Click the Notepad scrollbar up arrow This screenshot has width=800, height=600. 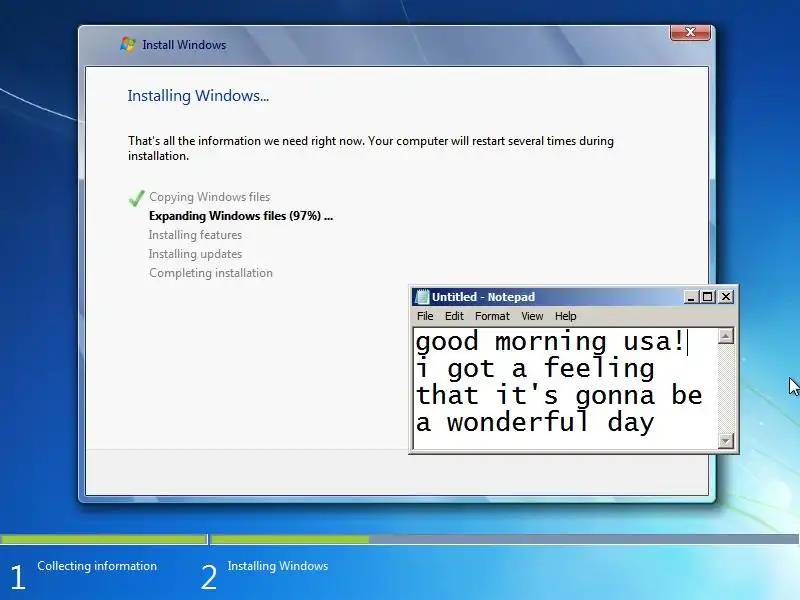point(726,336)
